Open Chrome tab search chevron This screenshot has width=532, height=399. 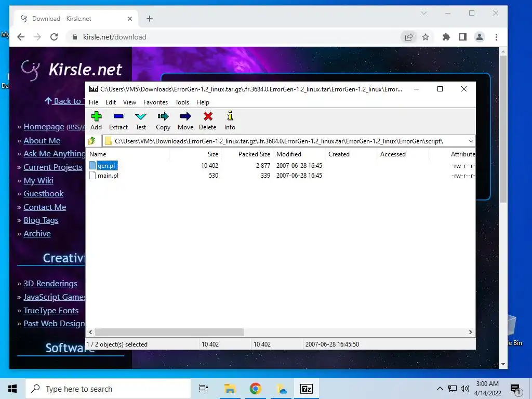(424, 13)
